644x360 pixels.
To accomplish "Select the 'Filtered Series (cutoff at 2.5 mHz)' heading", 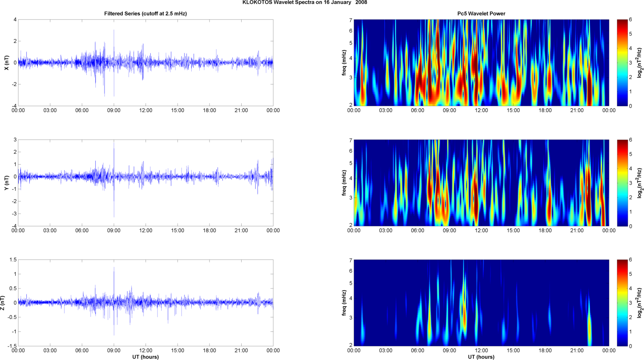I will pos(146,14).
